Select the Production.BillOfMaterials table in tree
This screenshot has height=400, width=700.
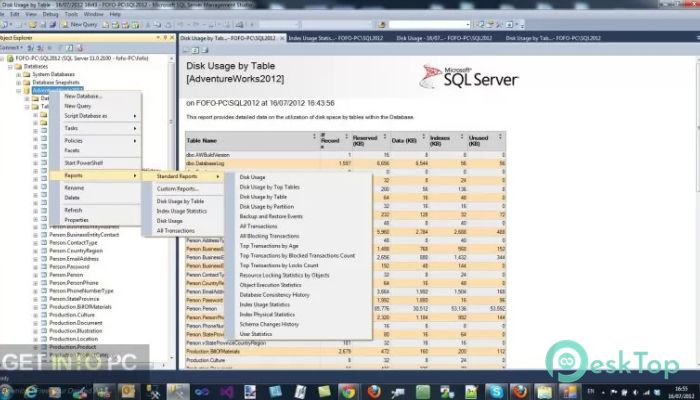point(80,307)
